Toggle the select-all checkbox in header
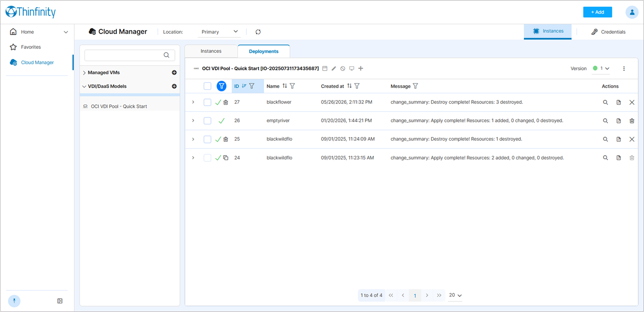The width and height of the screenshot is (644, 312). pyautogui.click(x=207, y=86)
